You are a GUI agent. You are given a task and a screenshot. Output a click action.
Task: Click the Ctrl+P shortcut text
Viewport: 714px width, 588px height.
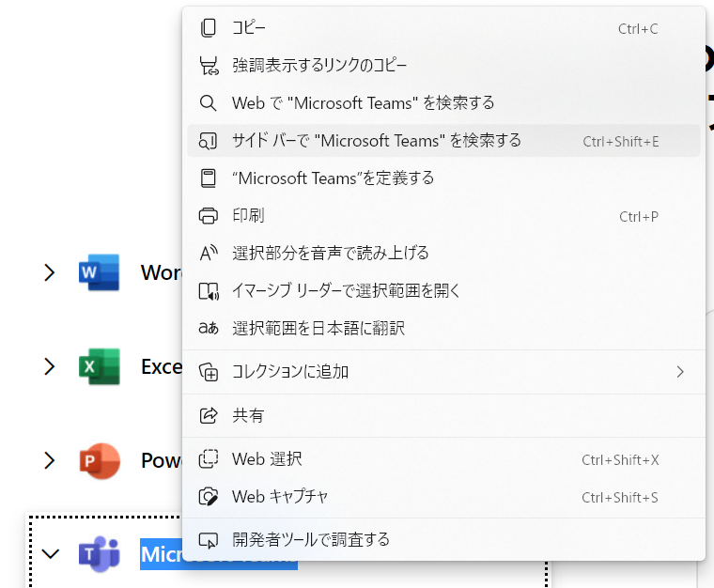point(639,217)
